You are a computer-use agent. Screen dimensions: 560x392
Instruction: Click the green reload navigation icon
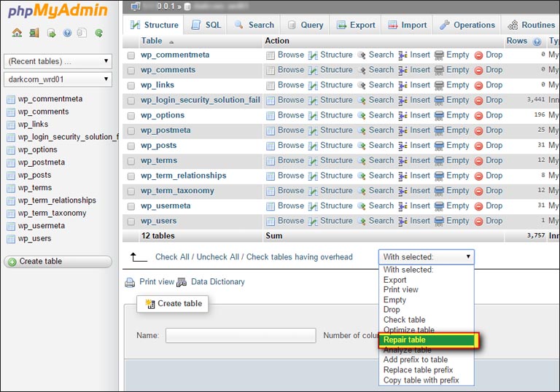coord(99,33)
